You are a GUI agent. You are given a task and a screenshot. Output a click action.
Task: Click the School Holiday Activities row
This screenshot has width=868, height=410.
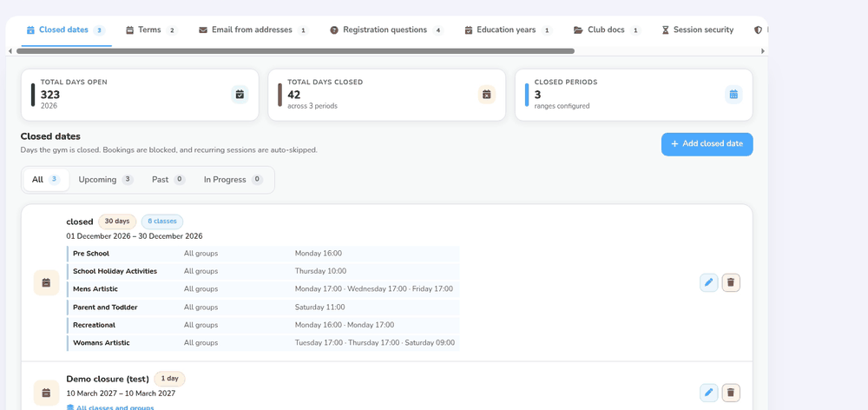[x=263, y=272]
